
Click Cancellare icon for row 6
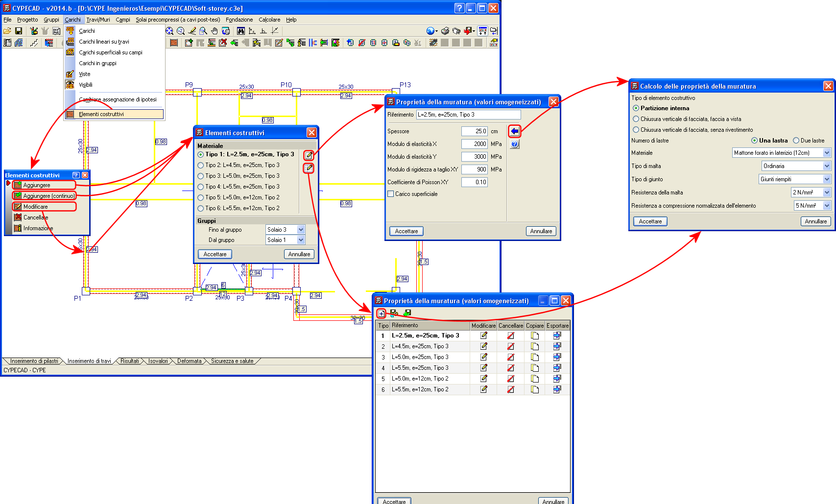pos(510,389)
